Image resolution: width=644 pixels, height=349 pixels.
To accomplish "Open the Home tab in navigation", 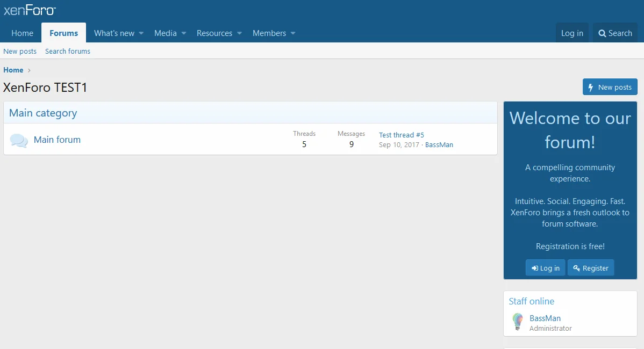I will tap(23, 33).
